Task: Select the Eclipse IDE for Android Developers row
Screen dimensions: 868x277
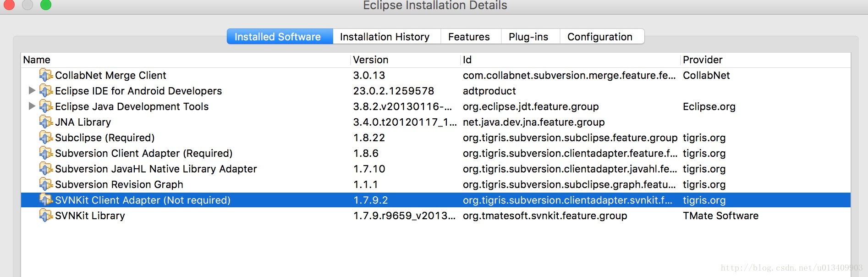Action: click(x=436, y=91)
